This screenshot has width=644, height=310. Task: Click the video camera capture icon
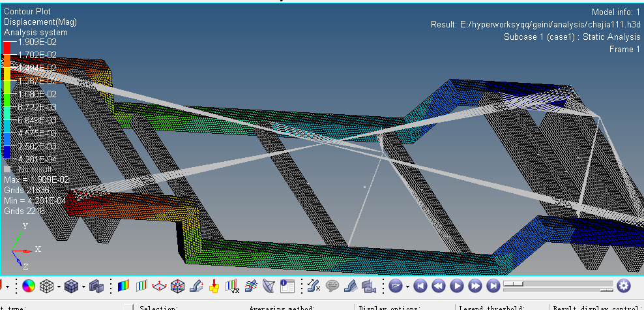tap(368, 286)
